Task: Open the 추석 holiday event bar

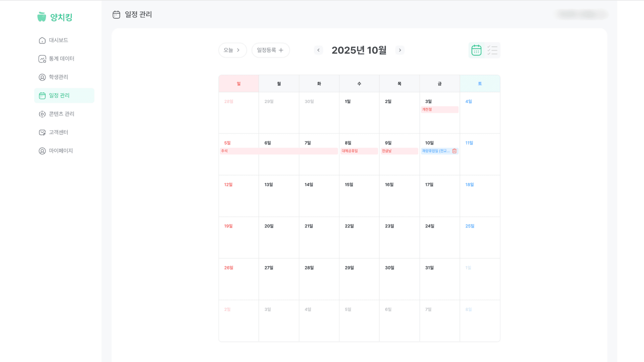Action: [x=278, y=151]
